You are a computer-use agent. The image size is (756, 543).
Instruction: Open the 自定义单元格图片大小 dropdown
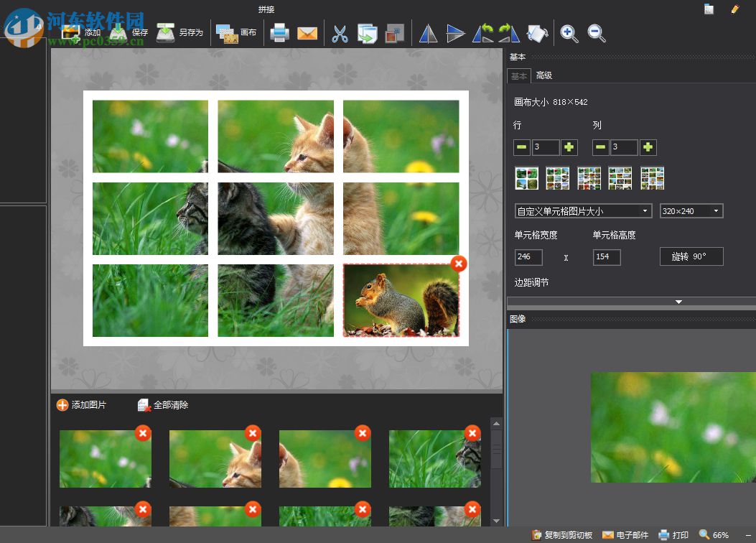[x=583, y=211]
